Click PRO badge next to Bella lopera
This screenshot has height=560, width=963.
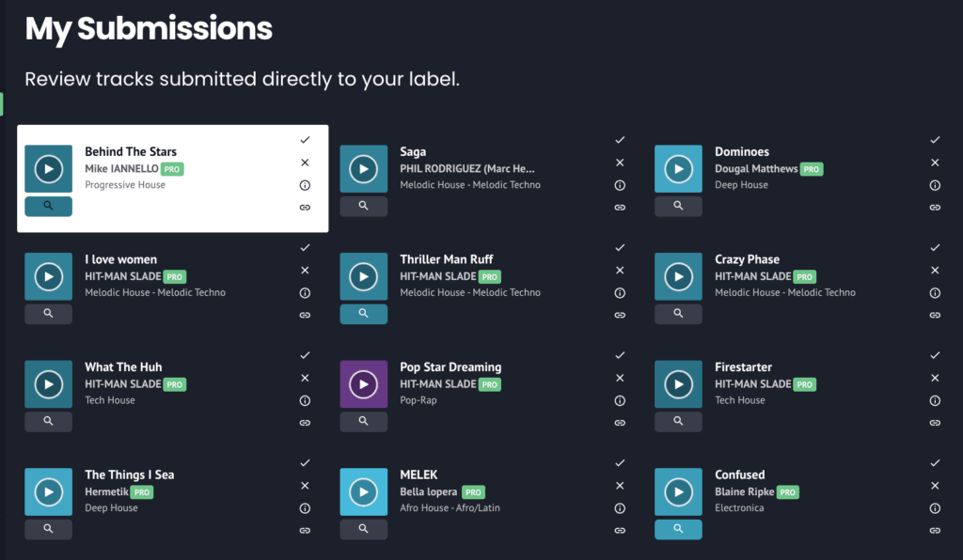coord(473,492)
